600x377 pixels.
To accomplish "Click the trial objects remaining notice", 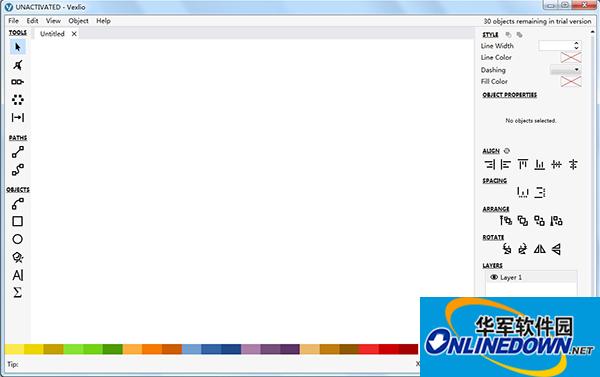I will 537,21.
